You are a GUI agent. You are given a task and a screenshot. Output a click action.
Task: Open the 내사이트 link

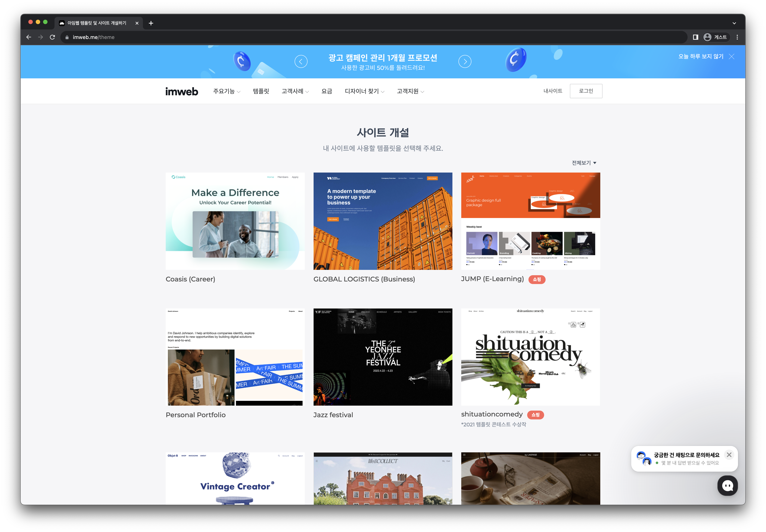tap(553, 91)
